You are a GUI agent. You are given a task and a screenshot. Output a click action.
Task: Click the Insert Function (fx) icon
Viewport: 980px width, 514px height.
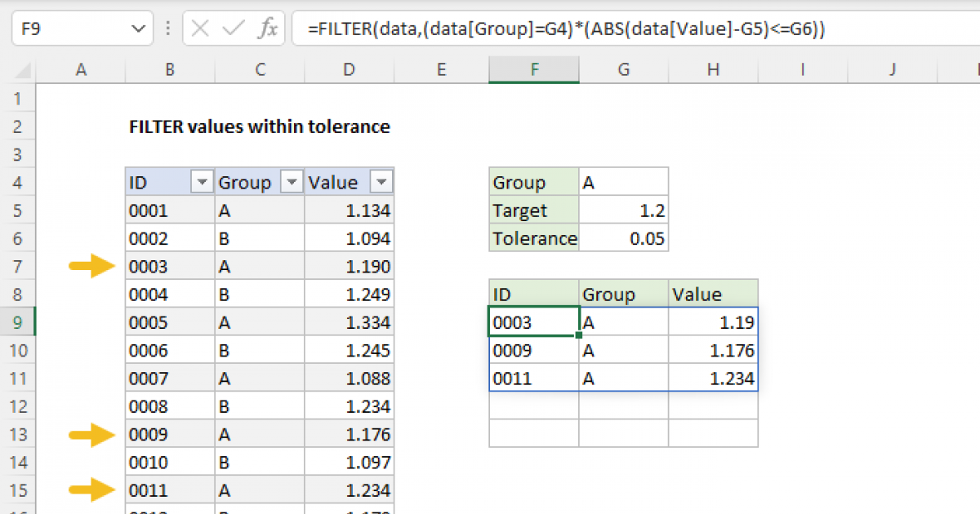(269, 28)
